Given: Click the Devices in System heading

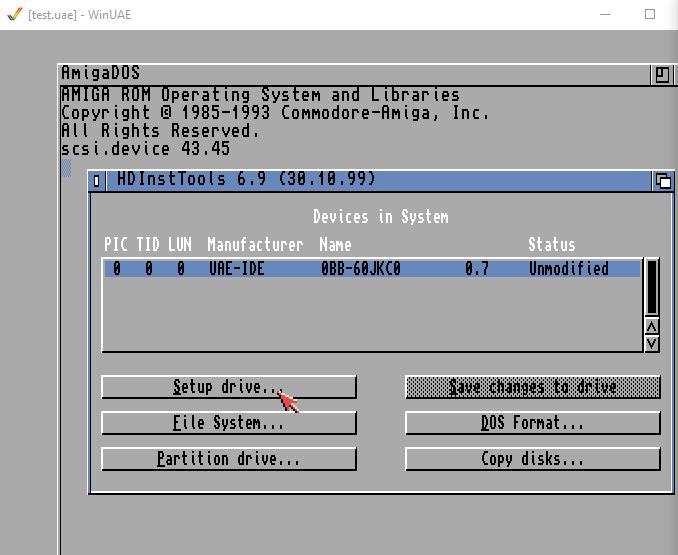Looking at the screenshot, I should pyautogui.click(x=381, y=217).
